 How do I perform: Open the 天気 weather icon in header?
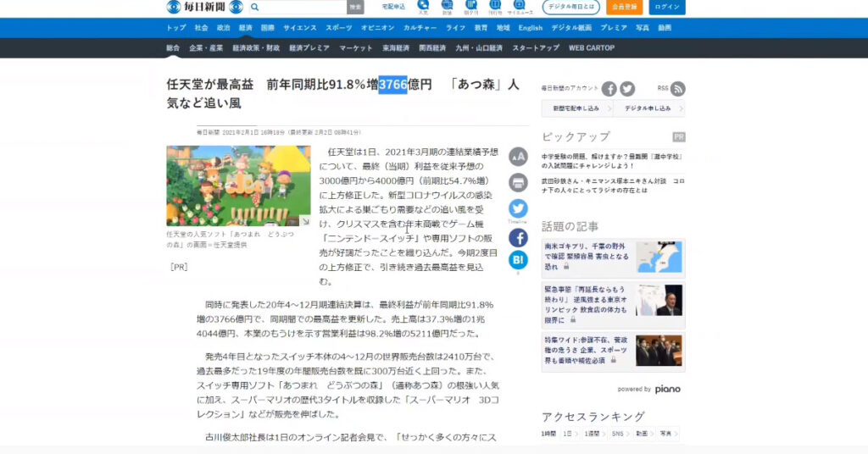coord(423,7)
